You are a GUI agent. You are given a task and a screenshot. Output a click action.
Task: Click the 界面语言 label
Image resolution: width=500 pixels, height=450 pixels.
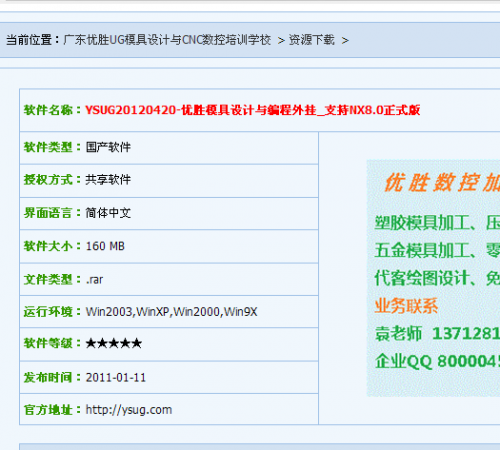[x=52, y=213]
